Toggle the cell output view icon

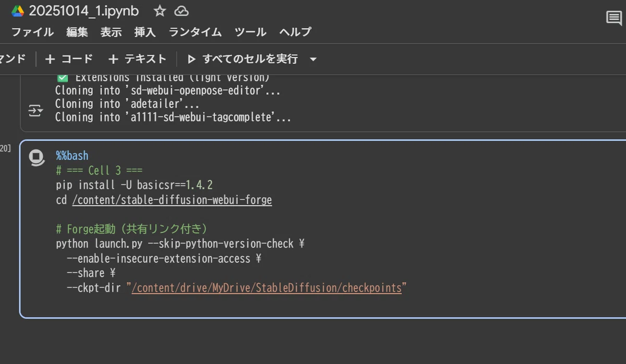(x=35, y=111)
